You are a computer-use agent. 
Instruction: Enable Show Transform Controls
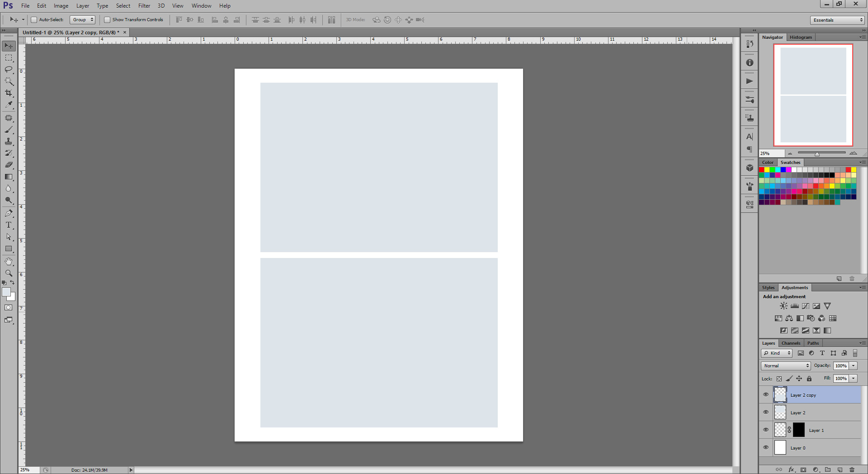pos(107,19)
